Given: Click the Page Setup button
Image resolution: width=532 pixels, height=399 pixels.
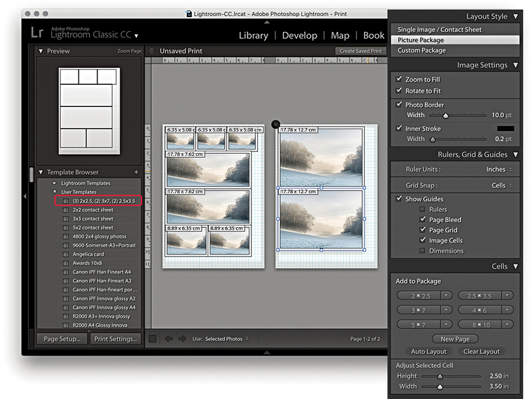Looking at the screenshot, I should click(x=62, y=339).
